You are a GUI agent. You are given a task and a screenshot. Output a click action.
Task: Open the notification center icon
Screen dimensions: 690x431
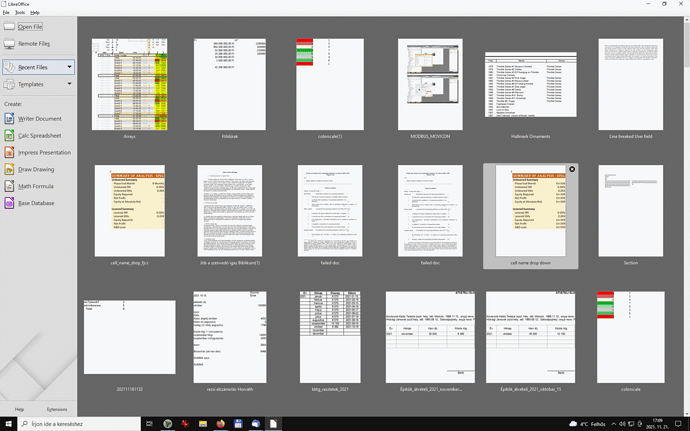coord(678,424)
